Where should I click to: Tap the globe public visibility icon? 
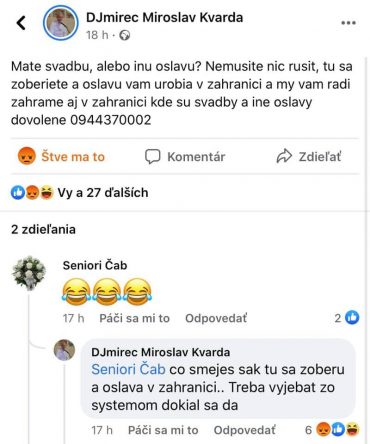125,35
